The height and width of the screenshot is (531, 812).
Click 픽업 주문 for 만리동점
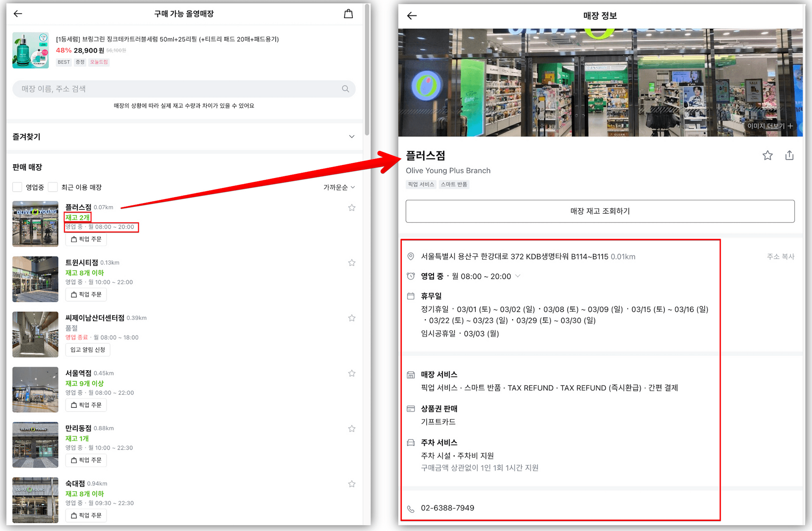[86, 460]
